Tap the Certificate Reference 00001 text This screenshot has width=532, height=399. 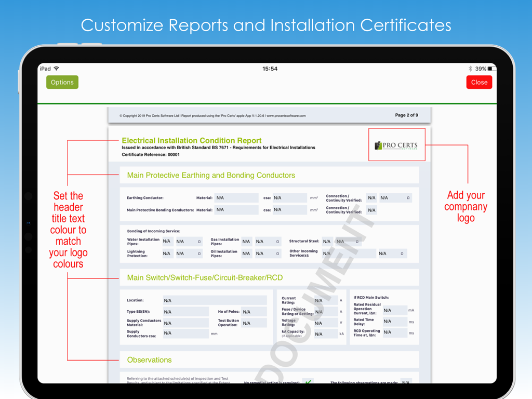point(151,154)
